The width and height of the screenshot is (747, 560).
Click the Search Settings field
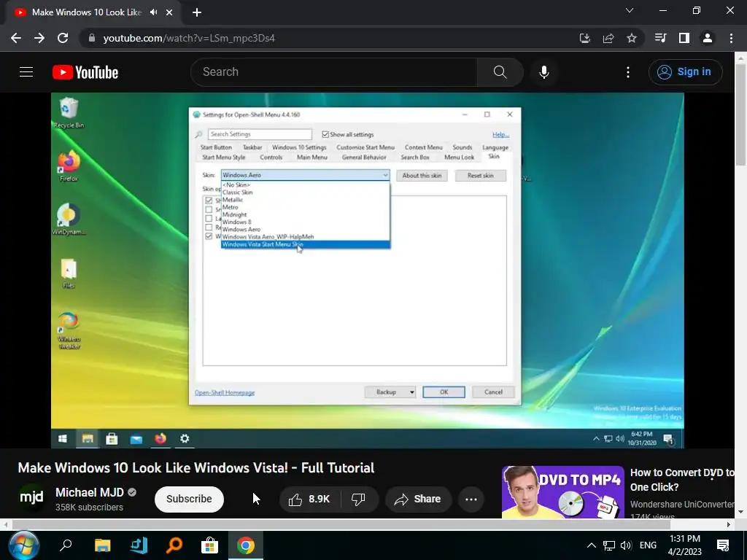point(260,134)
